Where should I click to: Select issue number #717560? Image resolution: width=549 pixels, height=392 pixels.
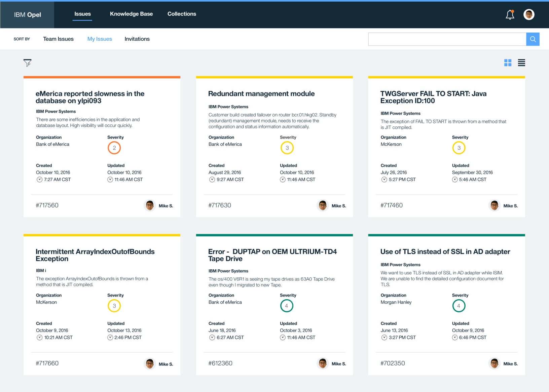coord(47,205)
